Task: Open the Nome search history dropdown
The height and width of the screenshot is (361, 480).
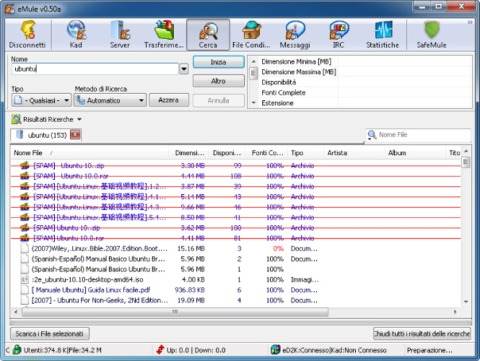Action: pos(184,69)
